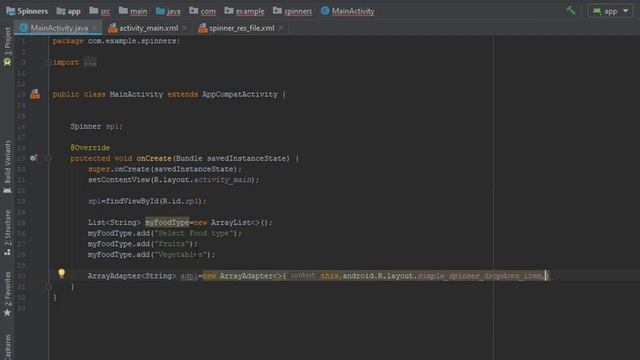Open the example package breadcrumb
640x360 pixels.
[244, 11]
